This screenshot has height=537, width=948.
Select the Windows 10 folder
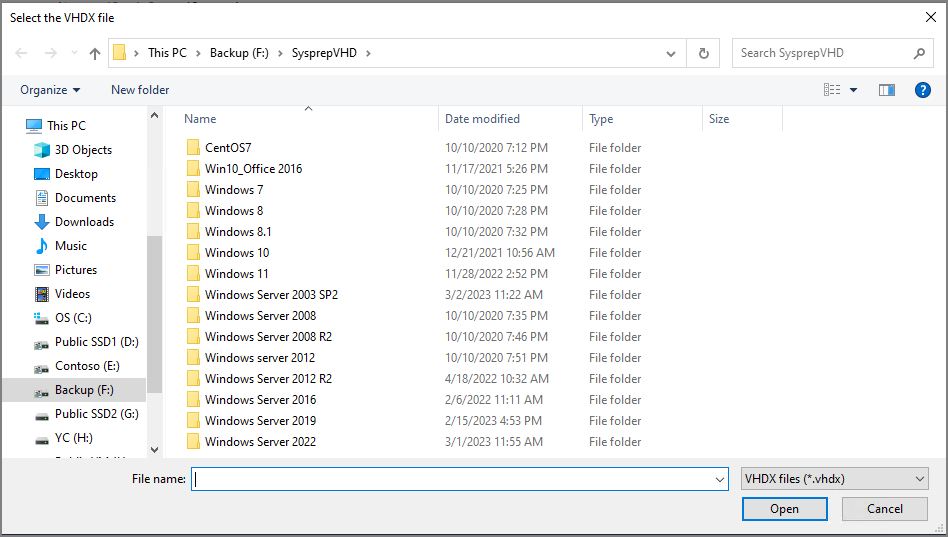click(x=237, y=253)
